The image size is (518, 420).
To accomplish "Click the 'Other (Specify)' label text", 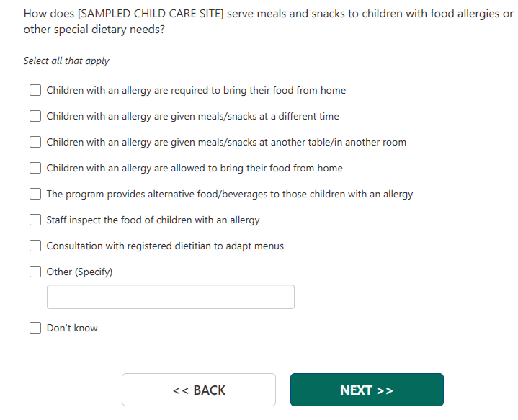I will pos(79,272).
